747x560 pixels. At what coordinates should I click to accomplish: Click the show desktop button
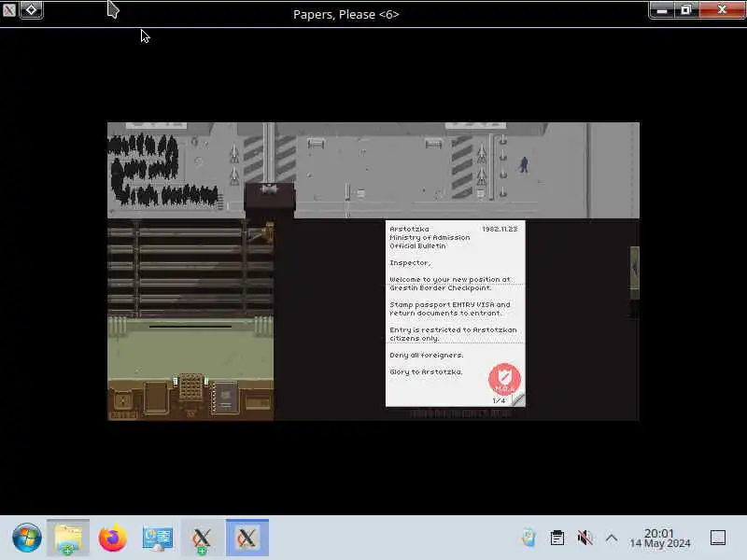click(x=718, y=538)
